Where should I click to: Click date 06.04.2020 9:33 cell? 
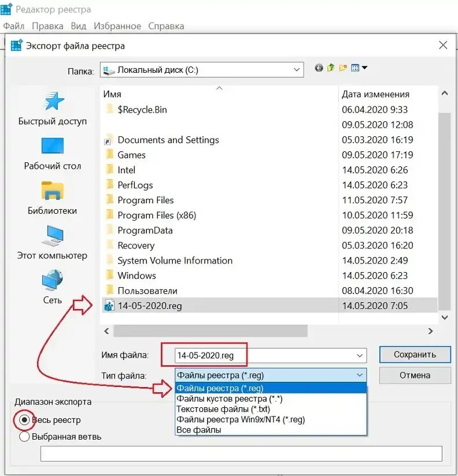(x=374, y=109)
